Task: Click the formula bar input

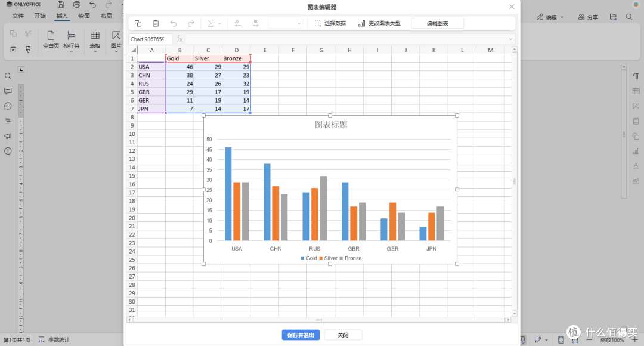Action: tap(347, 39)
